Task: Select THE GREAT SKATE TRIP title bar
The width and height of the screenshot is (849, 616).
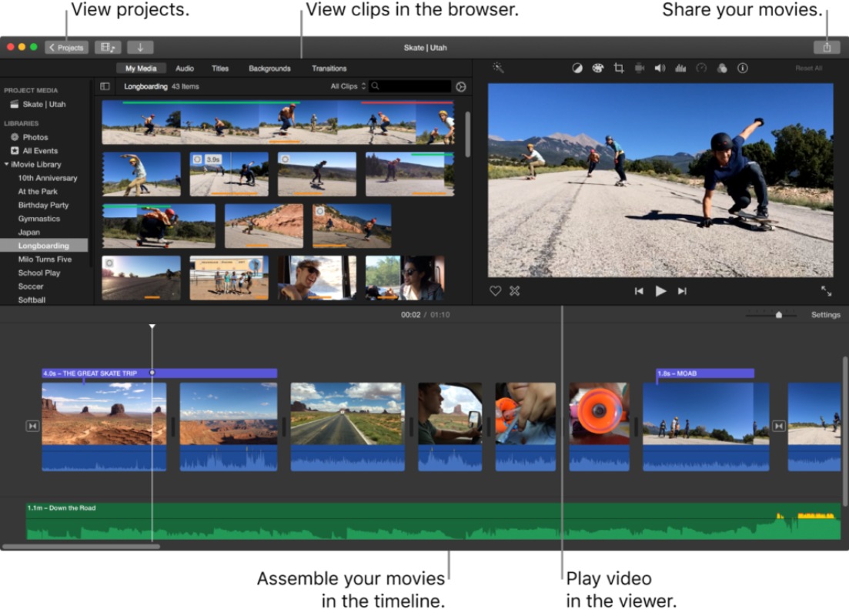Action: click(160, 373)
